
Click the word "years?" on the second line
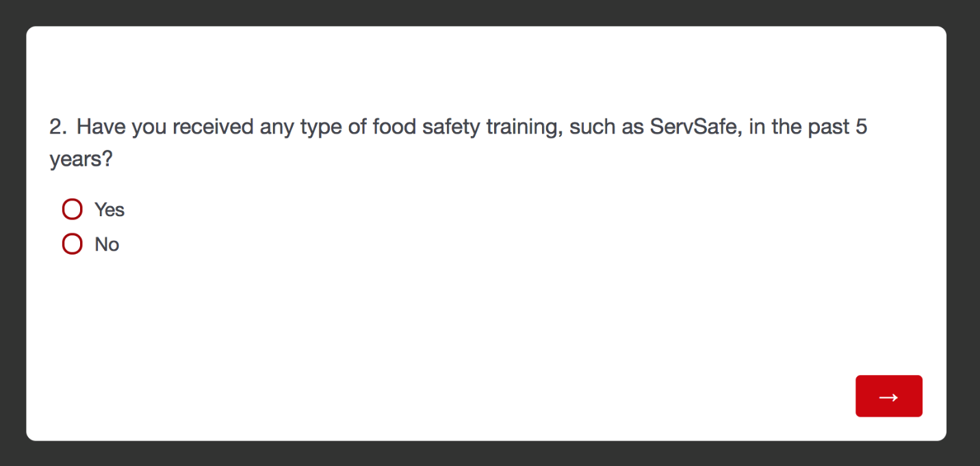81,160
